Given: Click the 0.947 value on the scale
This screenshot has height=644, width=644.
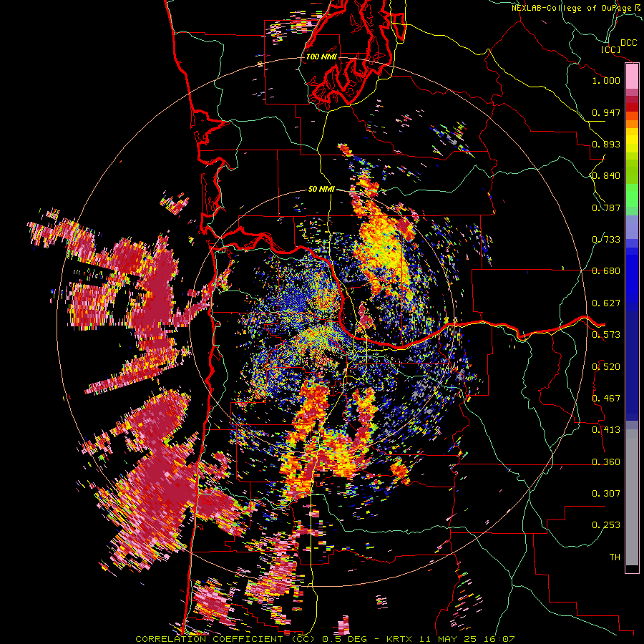Looking at the screenshot, I should 606,112.
